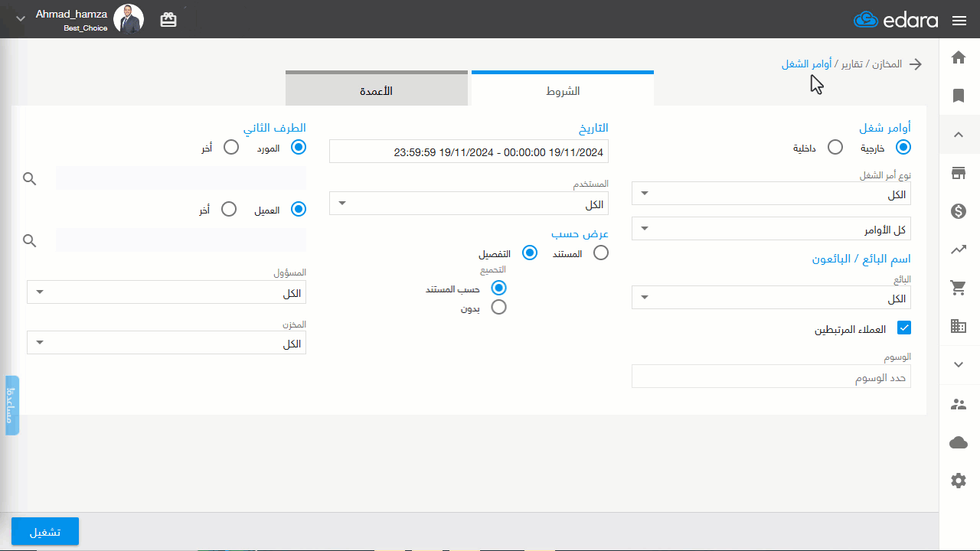Click the حدد الوسوم tags input
This screenshot has width=980, height=551.
click(x=771, y=377)
